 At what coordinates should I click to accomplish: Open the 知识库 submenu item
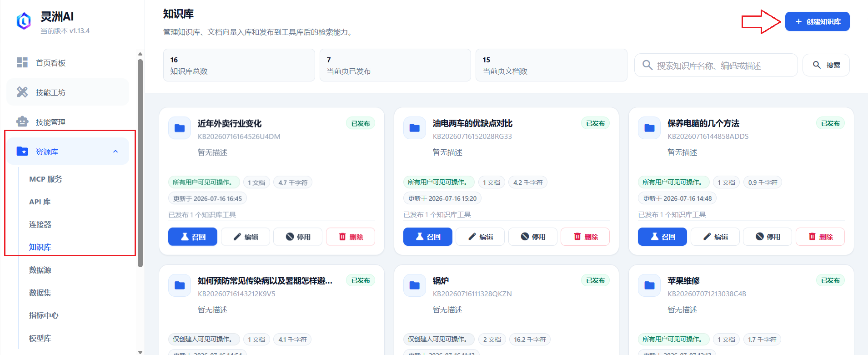pos(40,247)
